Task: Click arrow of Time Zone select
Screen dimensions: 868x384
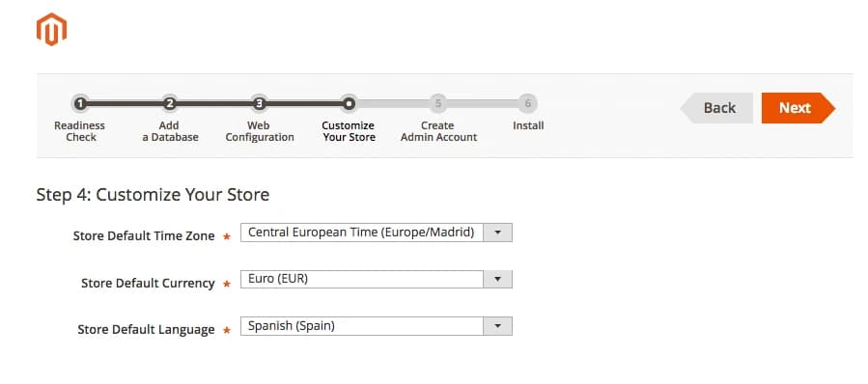Action: tap(497, 233)
